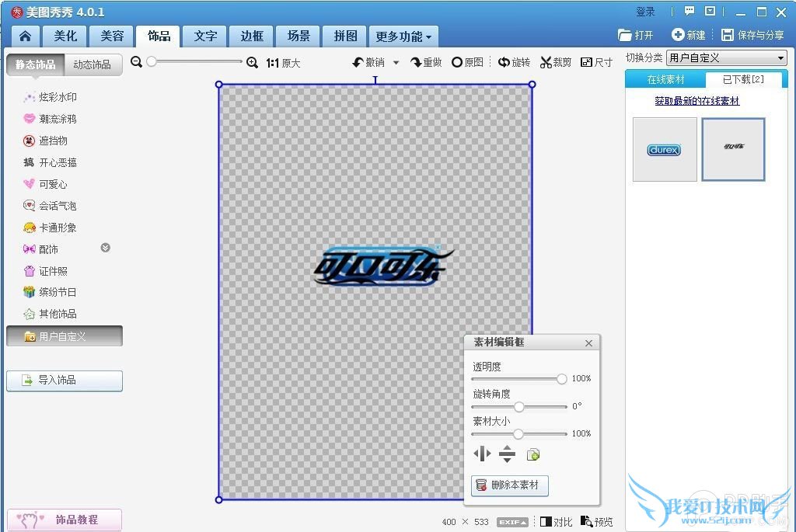The height and width of the screenshot is (532, 796).
Task: Open 卡通形象 category
Action: (x=51, y=228)
